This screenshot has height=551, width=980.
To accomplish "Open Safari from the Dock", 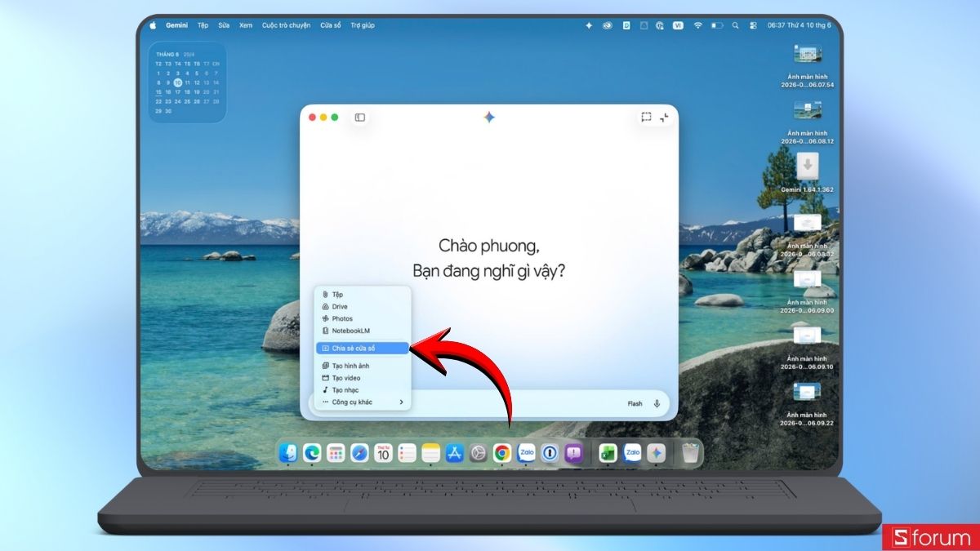I will pyautogui.click(x=359, y=453).
